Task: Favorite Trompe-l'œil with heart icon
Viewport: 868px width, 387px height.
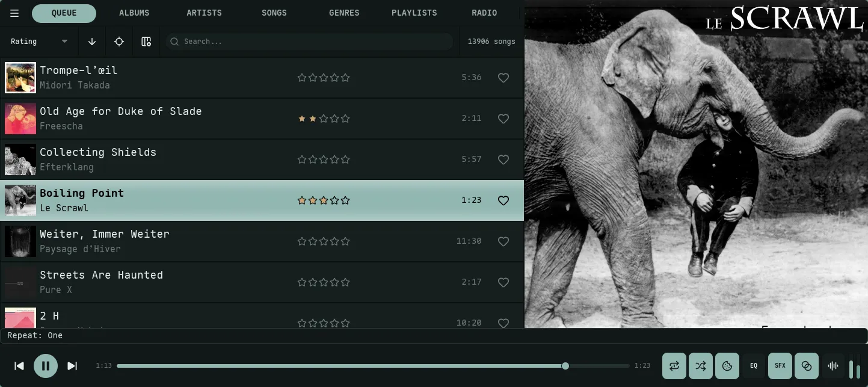Action: click(503, 78)
